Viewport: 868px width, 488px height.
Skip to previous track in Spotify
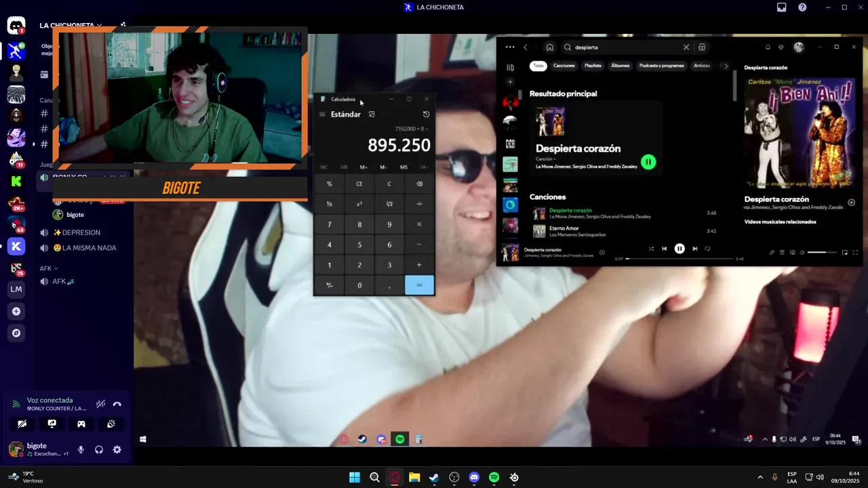tap(665, 249)
